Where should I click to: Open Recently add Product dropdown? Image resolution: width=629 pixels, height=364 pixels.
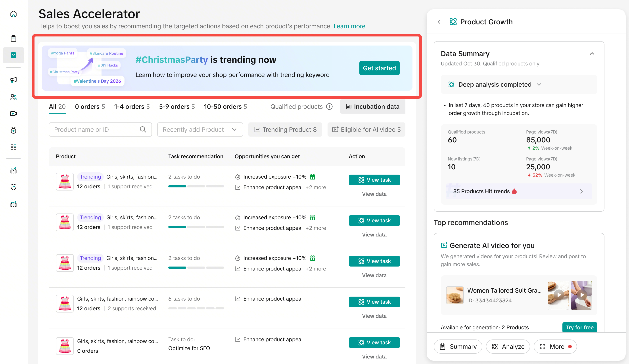[200, 130]
